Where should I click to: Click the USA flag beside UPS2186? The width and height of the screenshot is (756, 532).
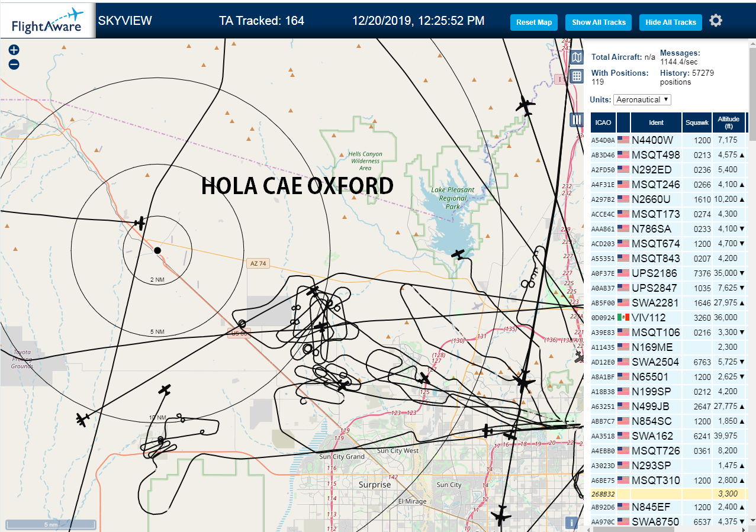[x=623, y=273]
